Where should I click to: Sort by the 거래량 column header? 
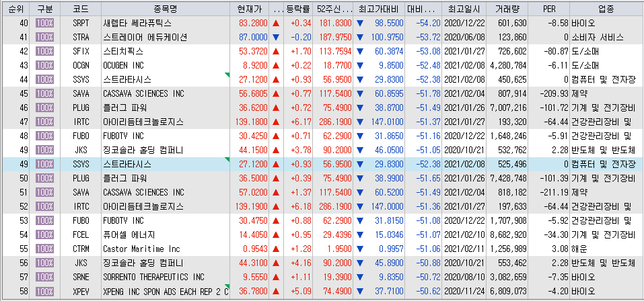[507, 9]
